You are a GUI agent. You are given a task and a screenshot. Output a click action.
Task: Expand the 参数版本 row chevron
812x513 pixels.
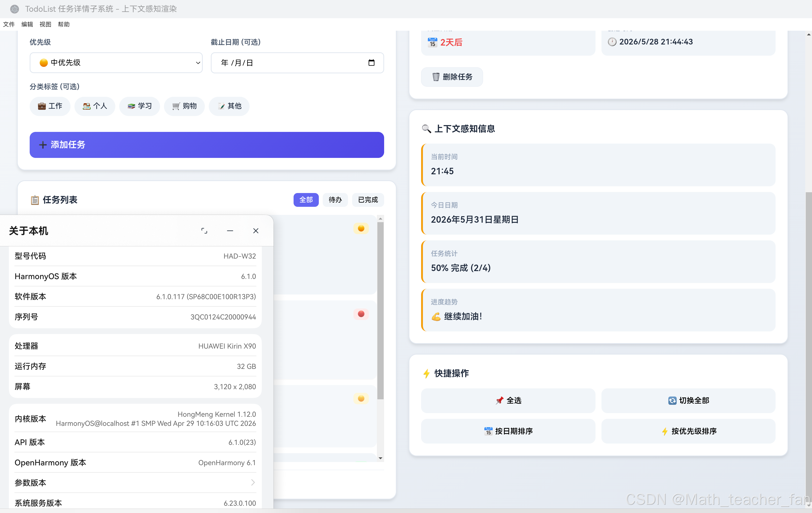pos(253,483)
